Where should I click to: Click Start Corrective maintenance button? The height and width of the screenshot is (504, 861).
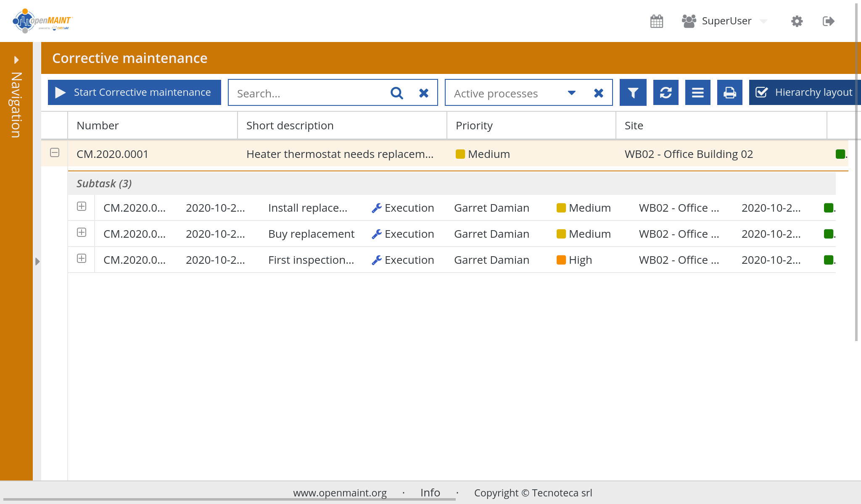click(x=135, y=92)
